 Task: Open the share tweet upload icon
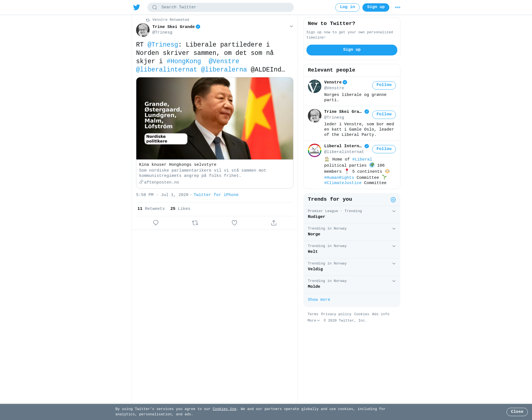pyautogui.click(x=274, y=223)
